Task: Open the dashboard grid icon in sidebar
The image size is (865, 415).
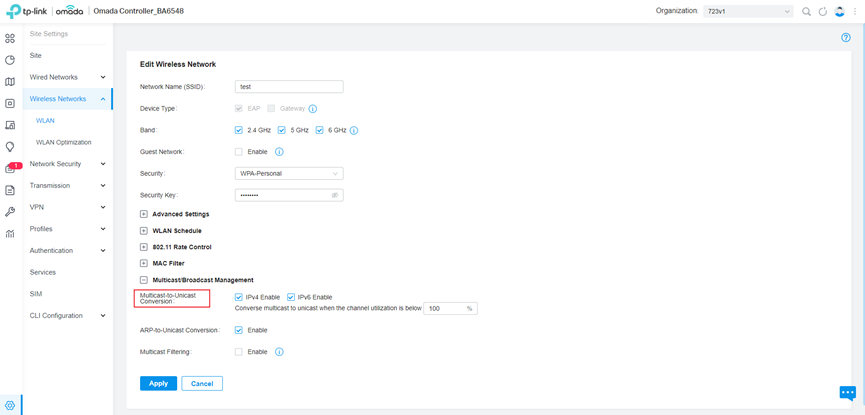Action: [x=10, y=38]
